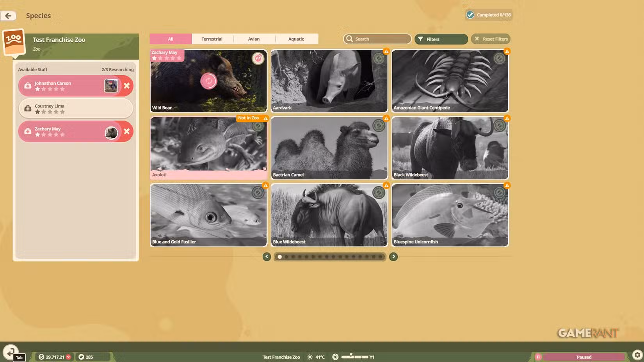Click the Not in Zoo label on Axolotl
Viewport: 644px width, 362px height.
pyautogui.click(x=249, y=118)
